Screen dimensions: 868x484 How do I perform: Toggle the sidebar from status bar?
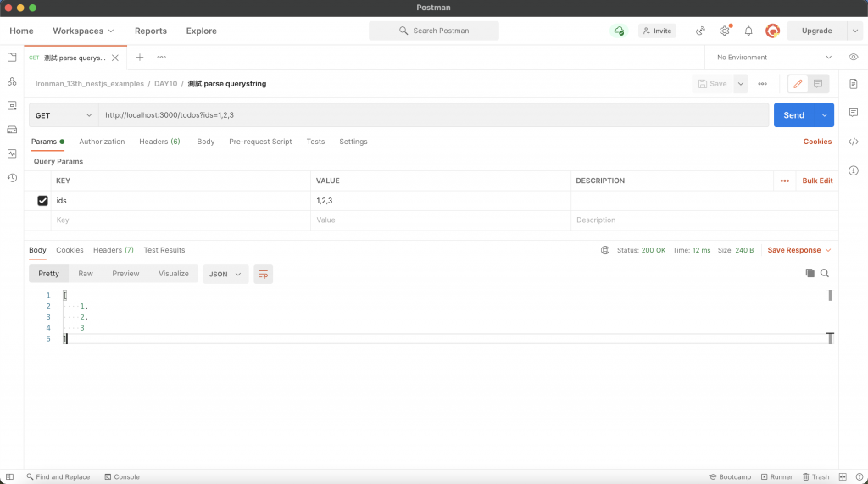tap(9, 477)
